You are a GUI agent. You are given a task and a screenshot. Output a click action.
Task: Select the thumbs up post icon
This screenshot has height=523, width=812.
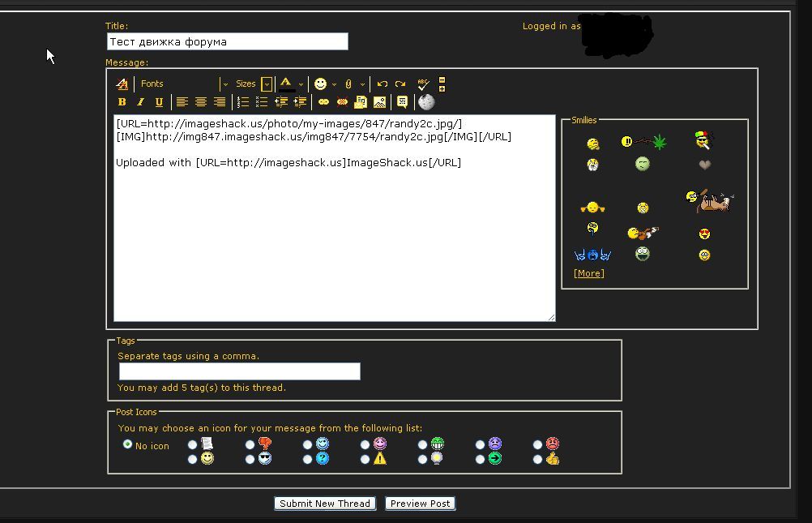click(x=538, y=460)
